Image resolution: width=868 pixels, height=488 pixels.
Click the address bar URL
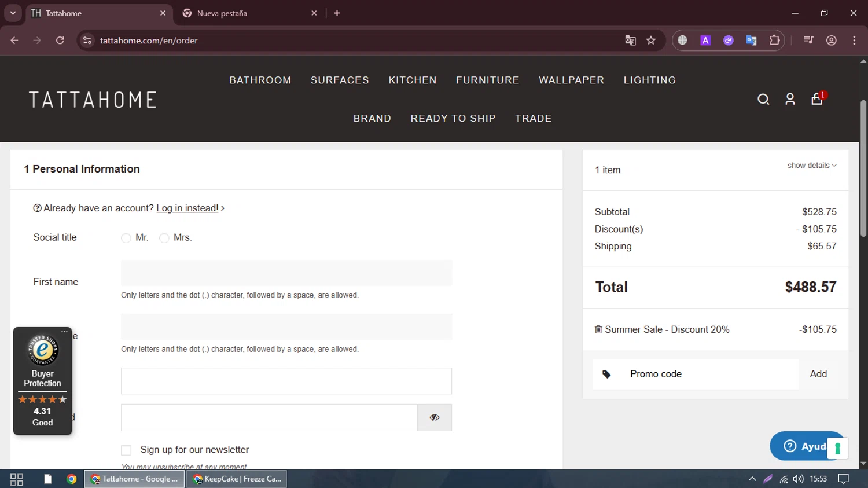tap(149, 41)
